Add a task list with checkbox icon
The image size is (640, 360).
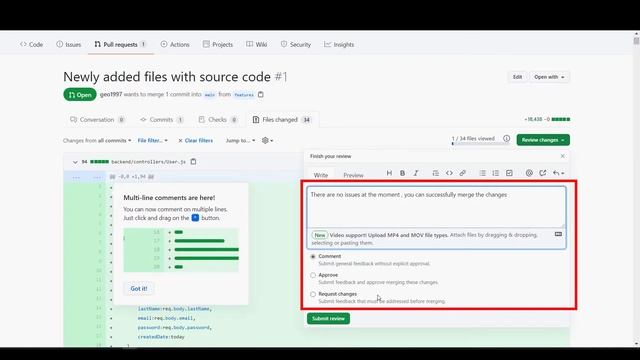click(509, 173)
